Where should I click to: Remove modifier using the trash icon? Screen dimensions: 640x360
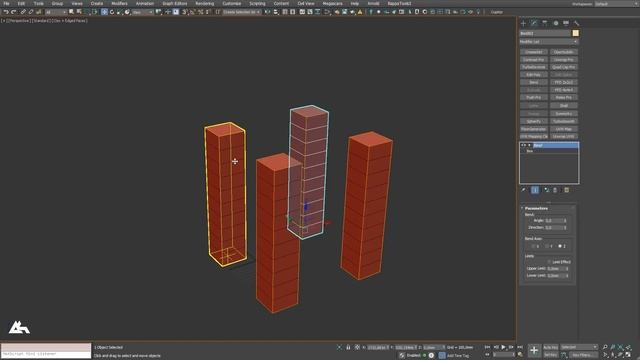tap(555, 190)
